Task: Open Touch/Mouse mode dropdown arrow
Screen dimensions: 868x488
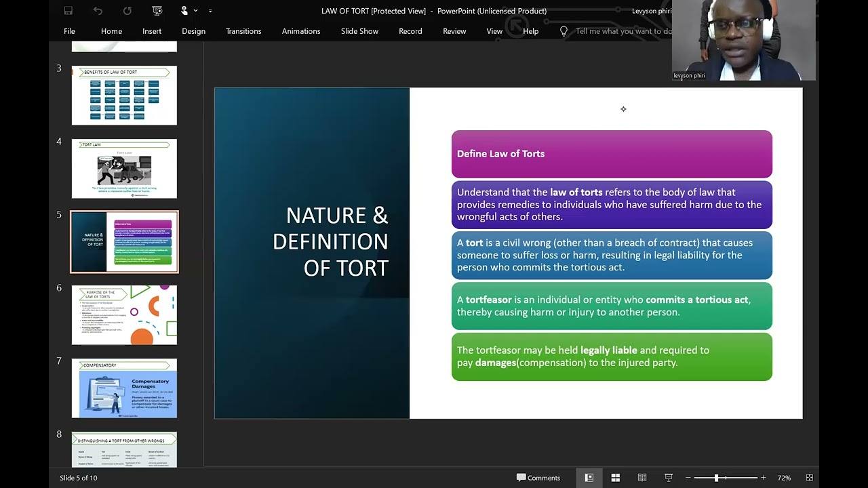Action: click(x=196, y=11)
